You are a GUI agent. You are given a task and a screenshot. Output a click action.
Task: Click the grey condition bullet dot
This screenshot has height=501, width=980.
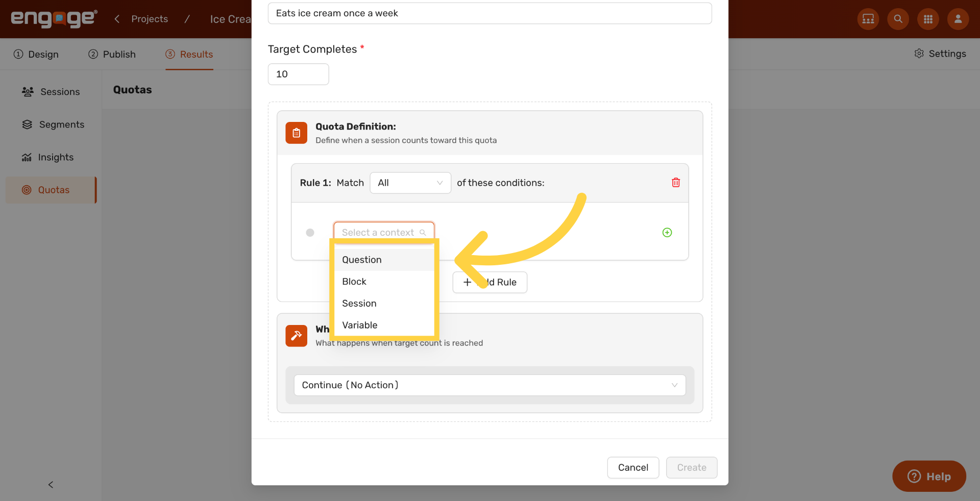tap(310, 233)
